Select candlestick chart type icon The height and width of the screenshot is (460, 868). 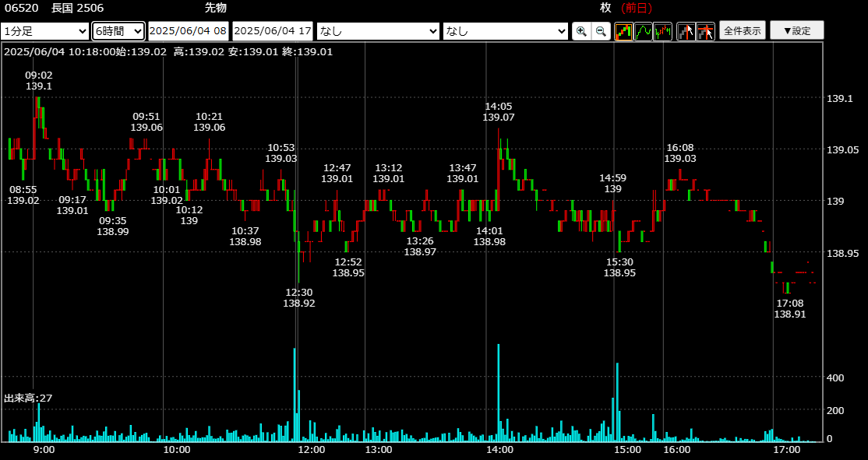(x=624, y=31)
